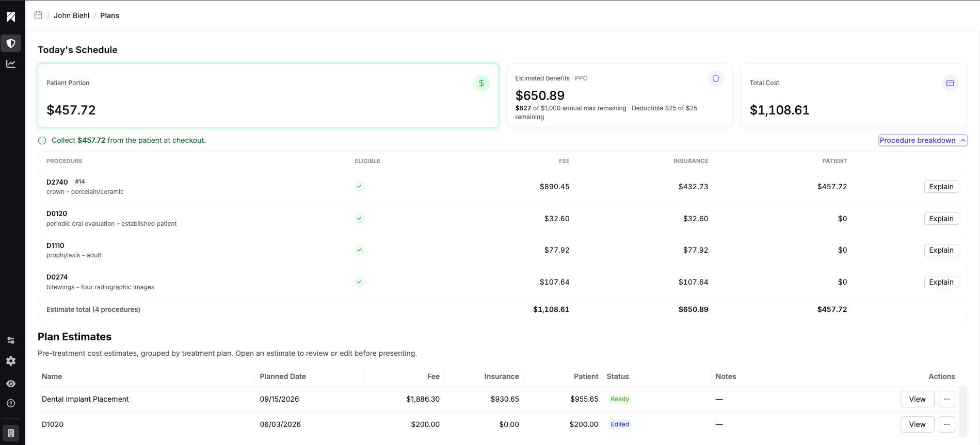This screenshot has height=445, width=980.
Task: Explain the D0120 periodic evaluation
Action: pos(941,219)
